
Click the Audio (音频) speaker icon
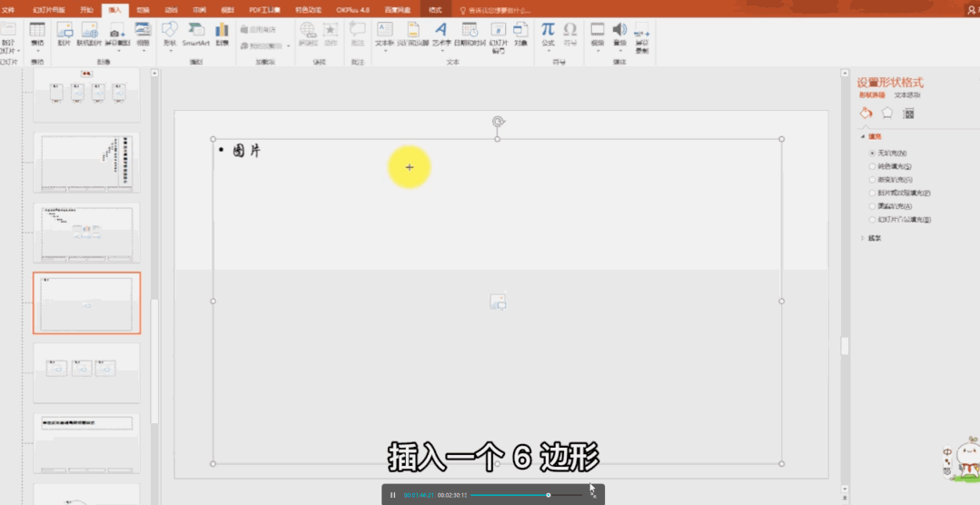[619, 29]
